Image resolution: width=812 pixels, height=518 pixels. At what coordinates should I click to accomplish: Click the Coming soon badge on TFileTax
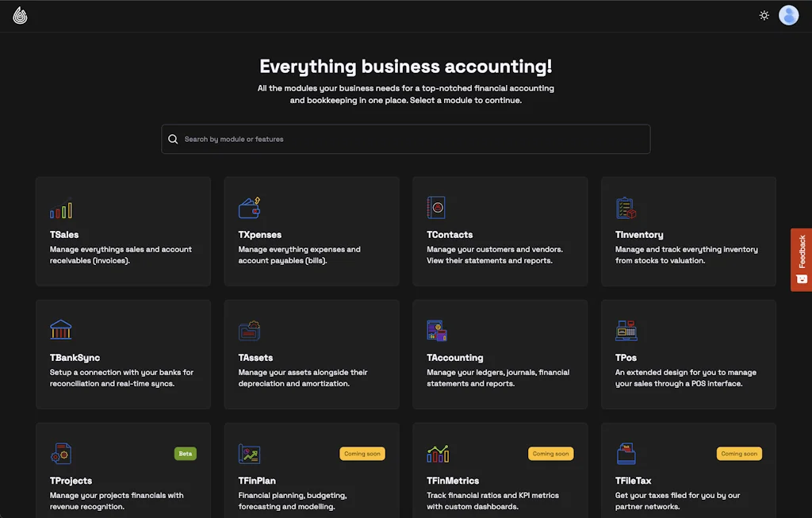pyautogui.click(x=739, y=453)
